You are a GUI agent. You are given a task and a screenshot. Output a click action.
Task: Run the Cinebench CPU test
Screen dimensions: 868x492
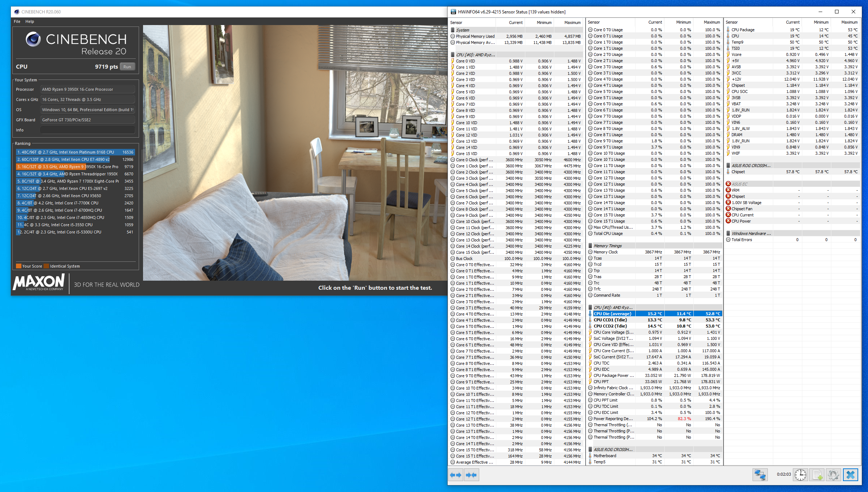[x=127, y=67]
